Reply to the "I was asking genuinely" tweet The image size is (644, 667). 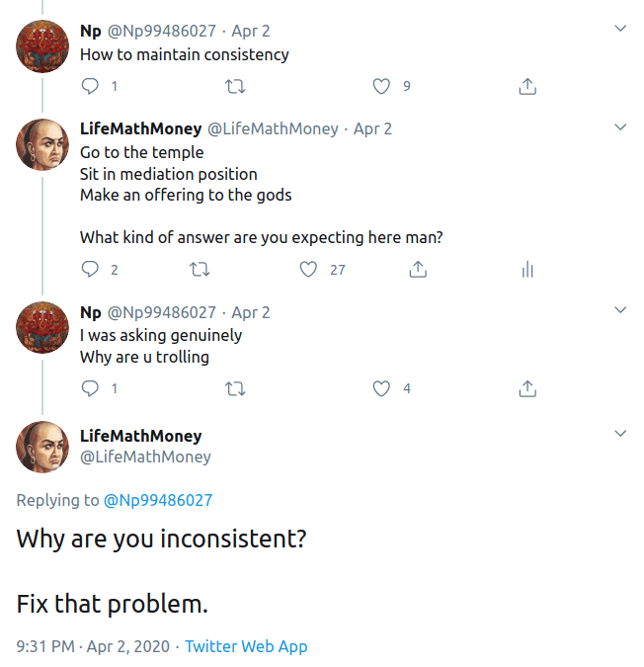pyautogui.click(x=90, y=389)
